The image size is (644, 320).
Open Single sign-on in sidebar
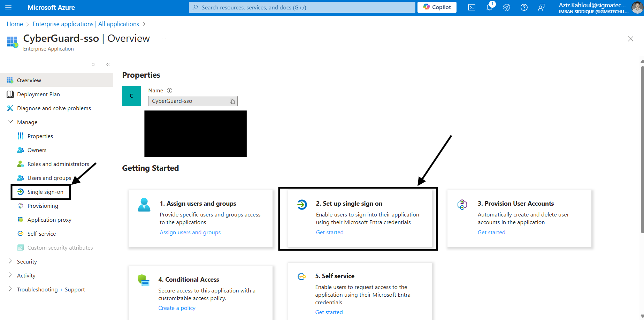click(x=45, y=192)
